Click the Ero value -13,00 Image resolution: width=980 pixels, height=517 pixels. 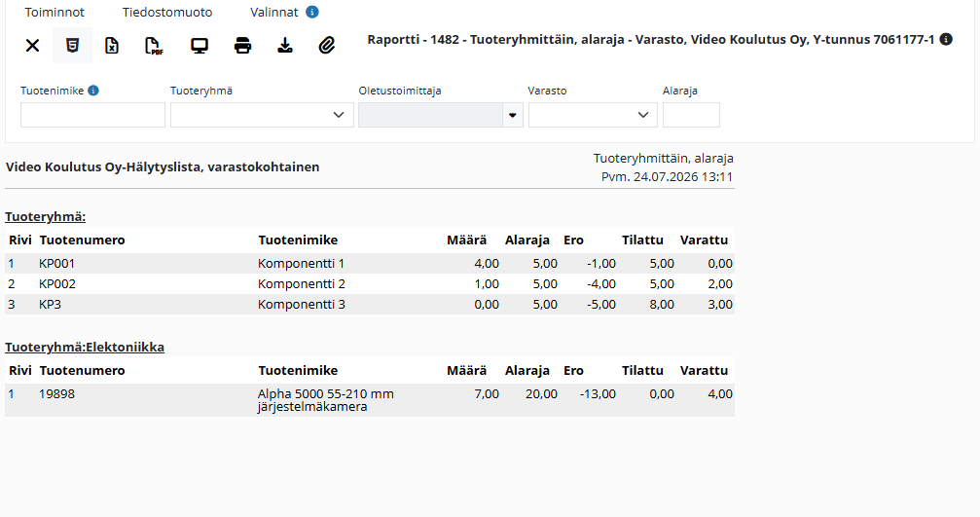click(598, 394)
